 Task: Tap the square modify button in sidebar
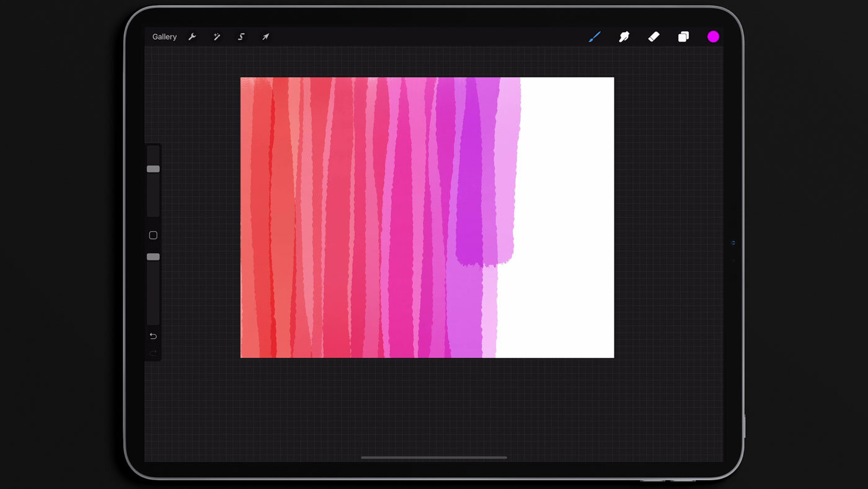coord(153,235)
